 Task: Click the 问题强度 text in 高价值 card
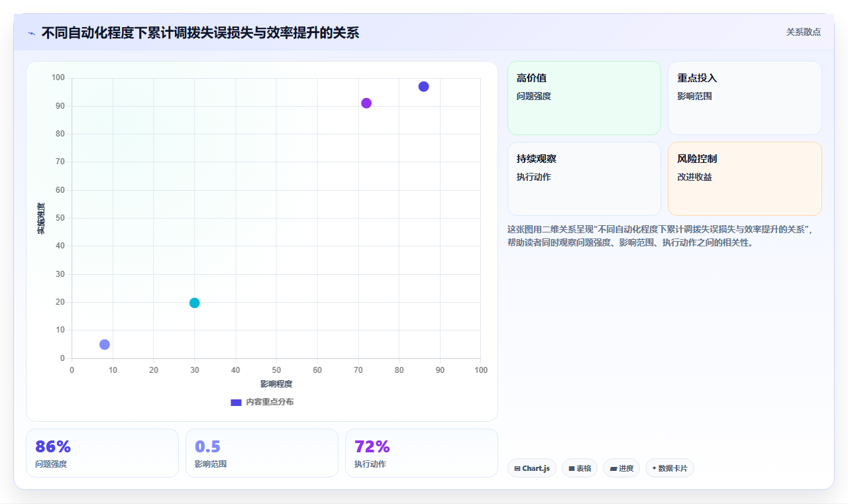coord(534,96)
